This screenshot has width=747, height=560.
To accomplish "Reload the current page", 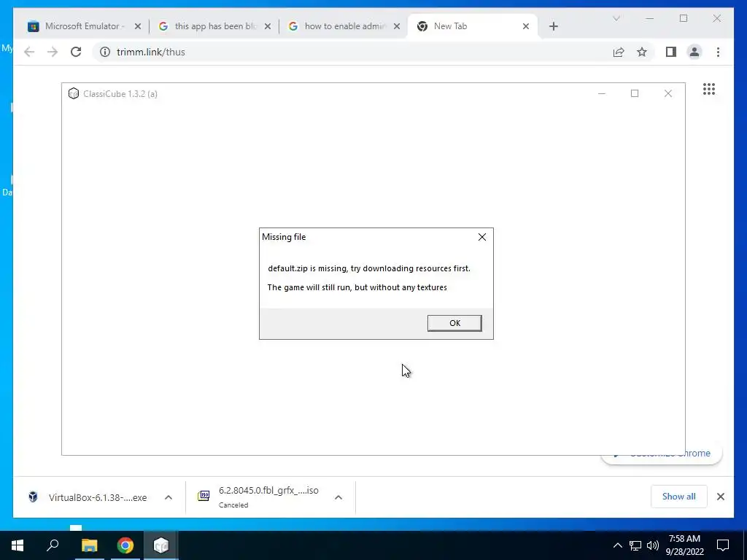I will coord(76,52).
